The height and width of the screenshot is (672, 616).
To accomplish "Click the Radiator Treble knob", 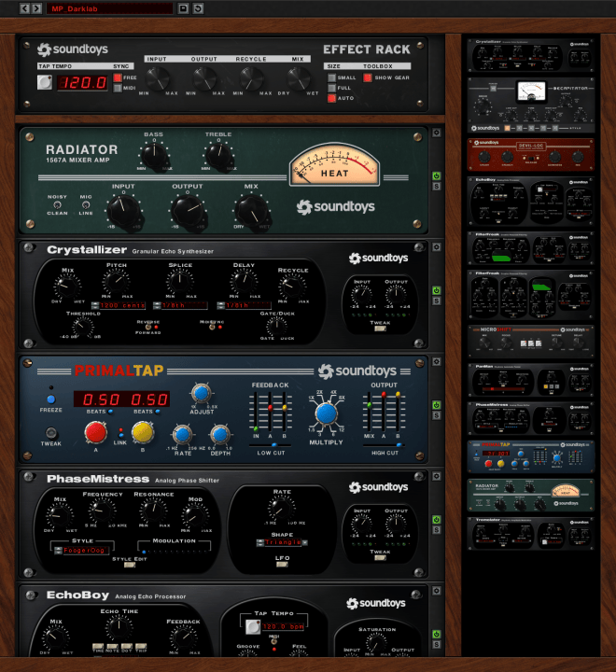I will (x=218, y=156).
